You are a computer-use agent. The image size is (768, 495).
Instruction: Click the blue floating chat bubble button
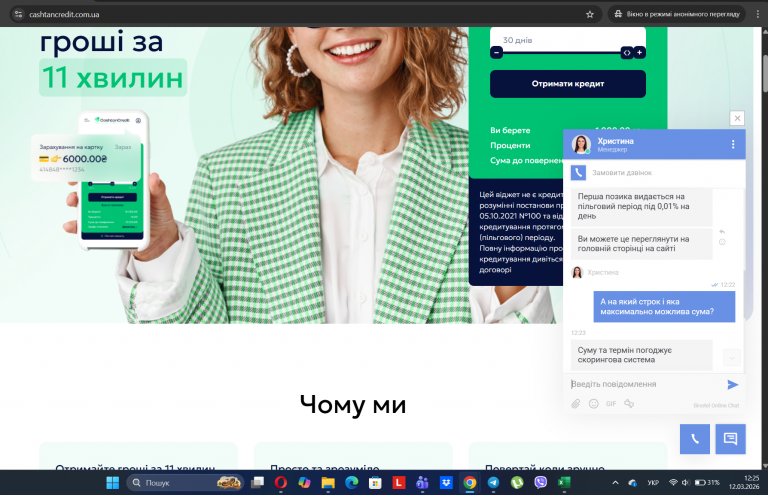(x=730, y=439)
